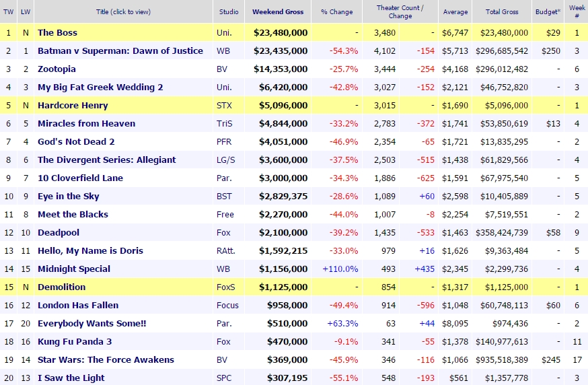The width and height of the screenshot is (588, 385).
Task: Open 10 Cloverfield Lane page
Action: tap(80, 178)
